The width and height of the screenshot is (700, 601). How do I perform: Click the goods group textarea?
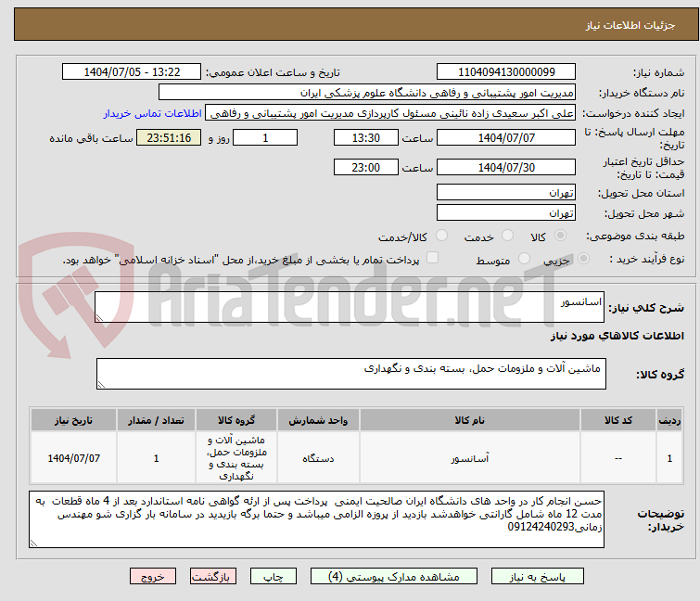(x=351, y=374)
